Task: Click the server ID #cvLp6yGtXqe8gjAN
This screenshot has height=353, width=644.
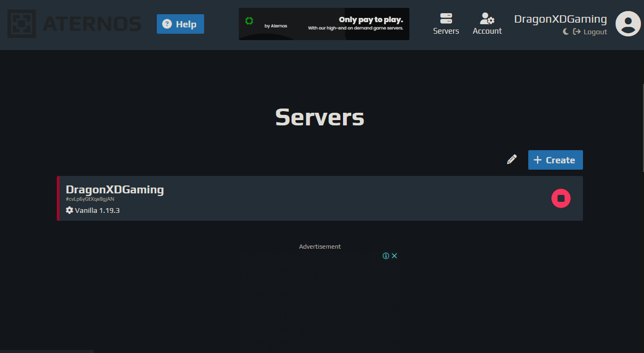Action: [x=90, y=199]
